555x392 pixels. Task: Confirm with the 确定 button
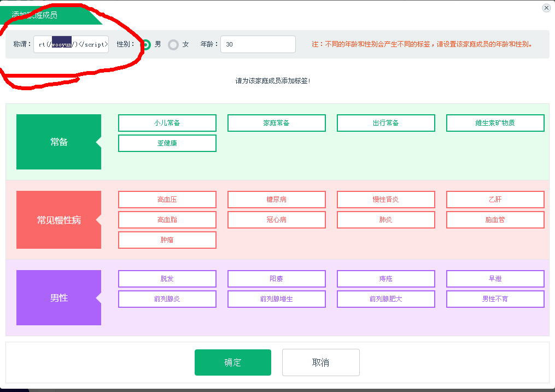pos(233,362)
